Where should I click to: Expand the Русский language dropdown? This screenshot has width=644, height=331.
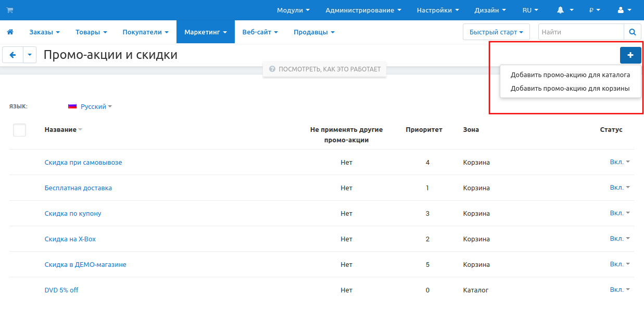90,106
